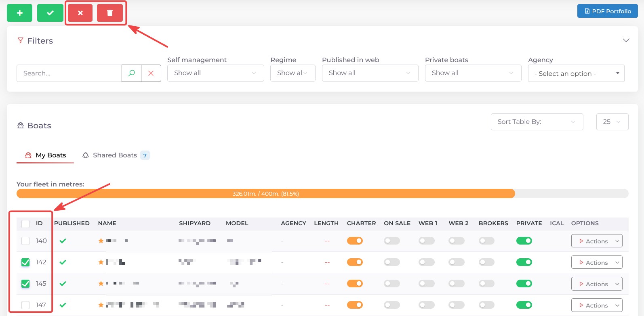
Task: Open the Sort Table By dropdown
Action: [x=537, y=122]
